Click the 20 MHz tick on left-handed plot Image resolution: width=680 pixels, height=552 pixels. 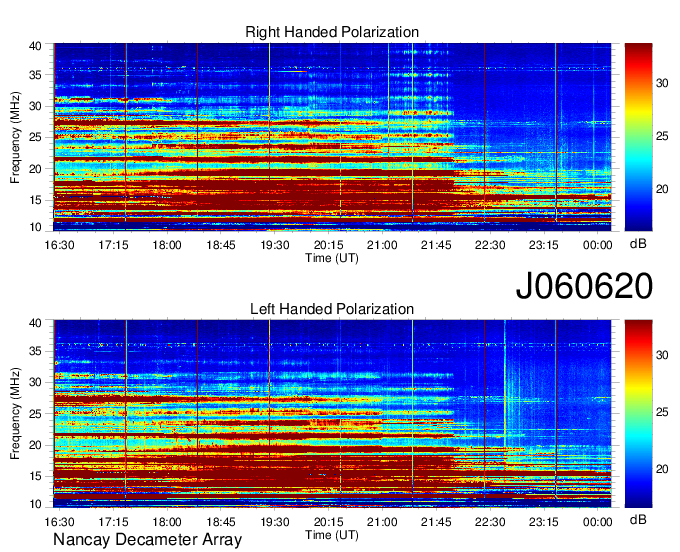click(x=35, y=445)
